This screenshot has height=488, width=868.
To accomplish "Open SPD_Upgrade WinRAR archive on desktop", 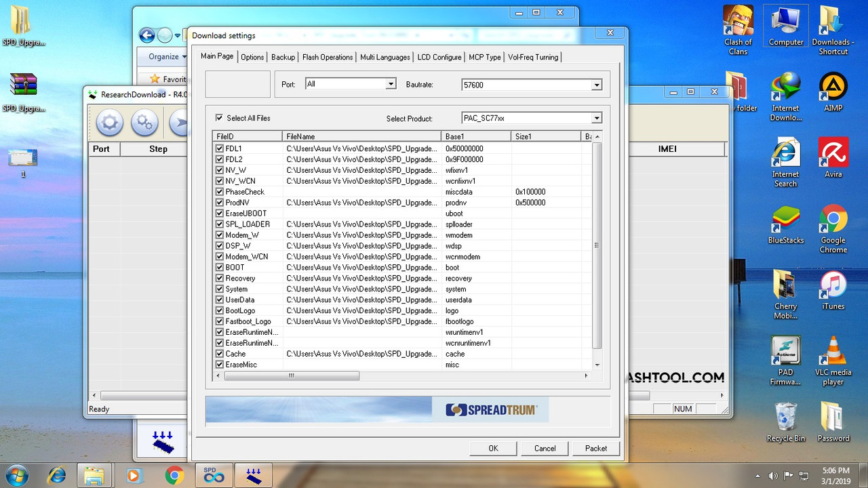I will coord(23,91).
